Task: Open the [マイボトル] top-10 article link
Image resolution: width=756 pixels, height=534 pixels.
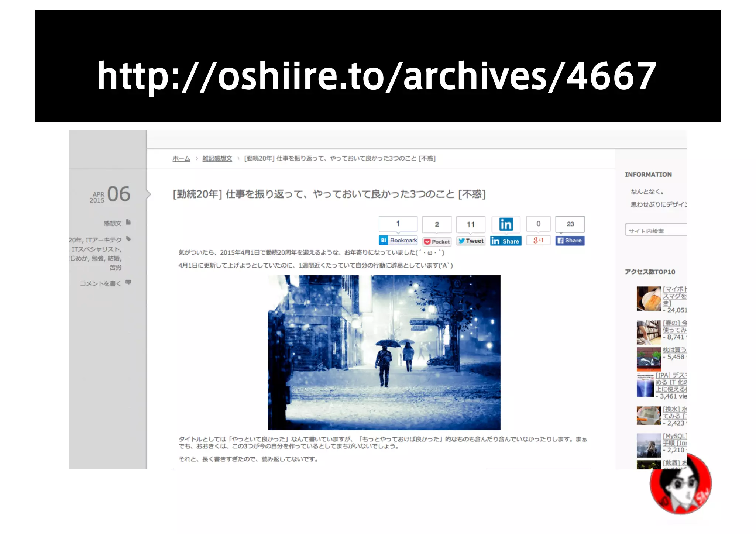Action: click(x=674, y=296)
